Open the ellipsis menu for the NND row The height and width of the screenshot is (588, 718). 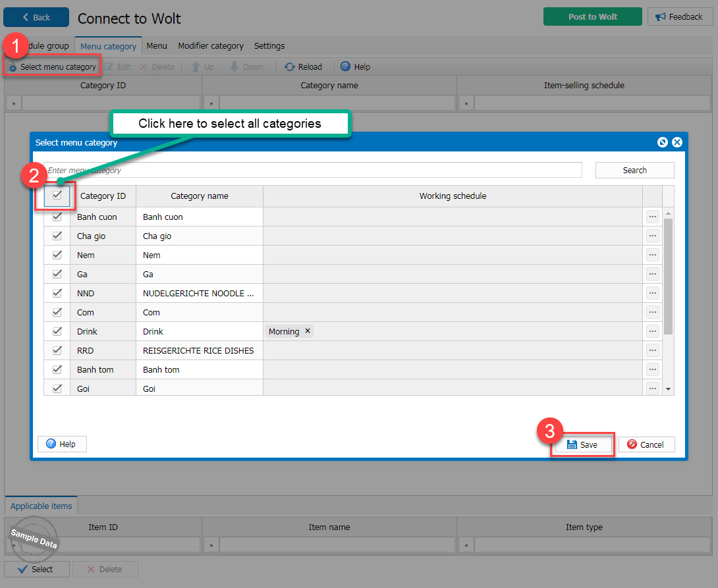point(653,293)
